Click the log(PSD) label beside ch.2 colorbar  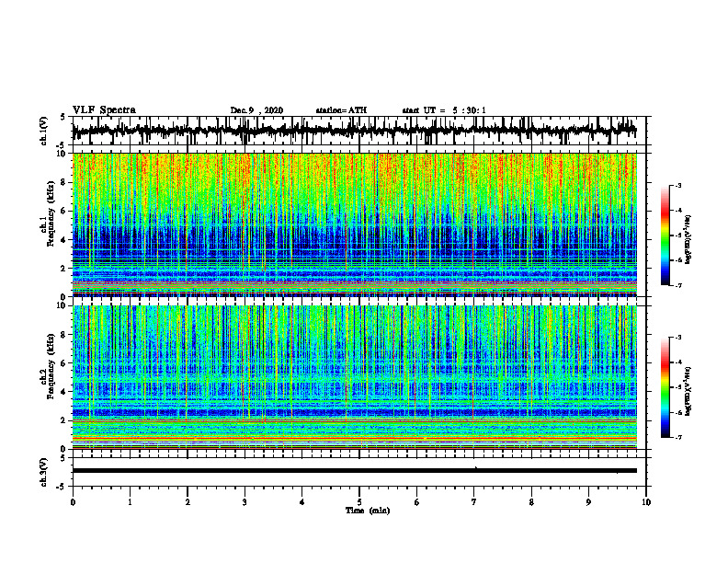click(688, 391)
